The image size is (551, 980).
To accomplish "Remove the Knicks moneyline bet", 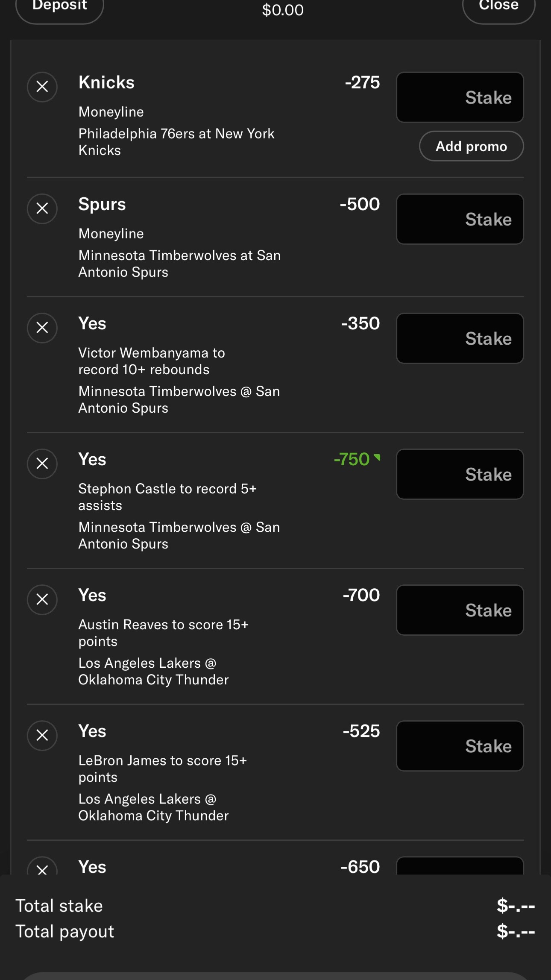I will [x=42, y=87].
